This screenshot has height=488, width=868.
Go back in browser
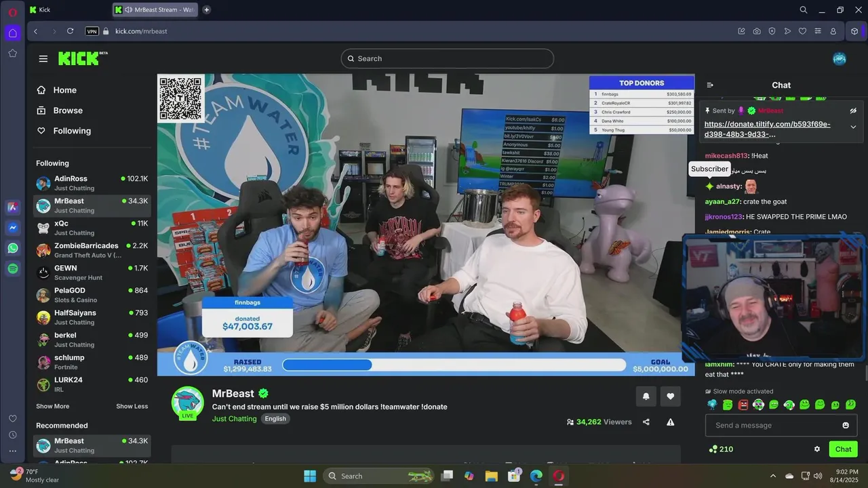tap(35, 31)
